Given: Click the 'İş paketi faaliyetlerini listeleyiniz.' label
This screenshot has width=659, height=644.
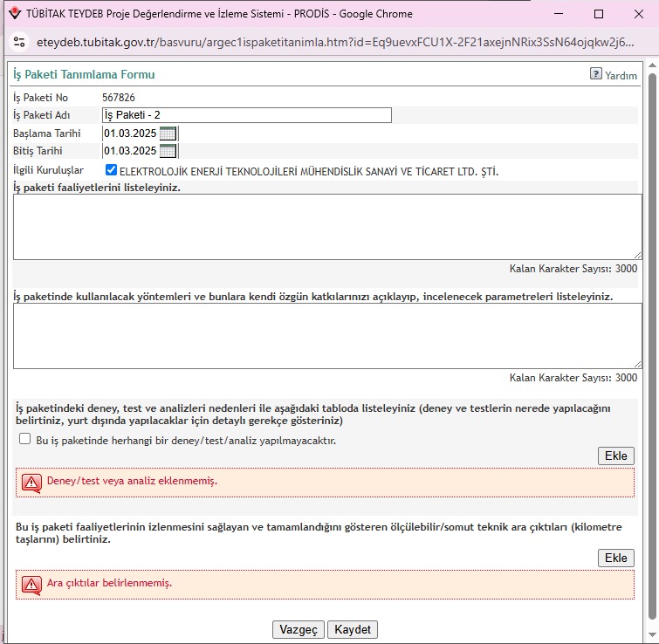Looking at the screenshot, I should point(97,188).
